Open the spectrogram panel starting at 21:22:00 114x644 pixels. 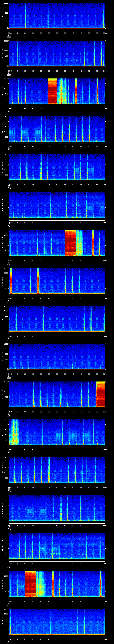point(57,16)
